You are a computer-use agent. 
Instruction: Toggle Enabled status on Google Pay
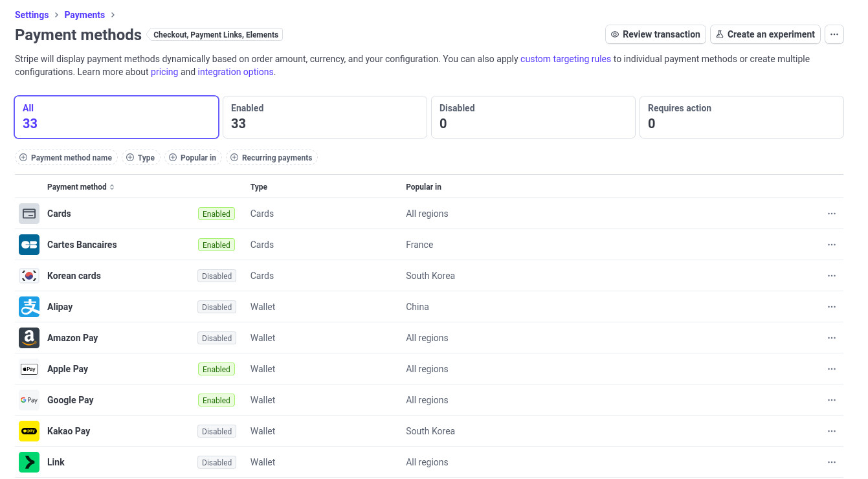(216, 400)
